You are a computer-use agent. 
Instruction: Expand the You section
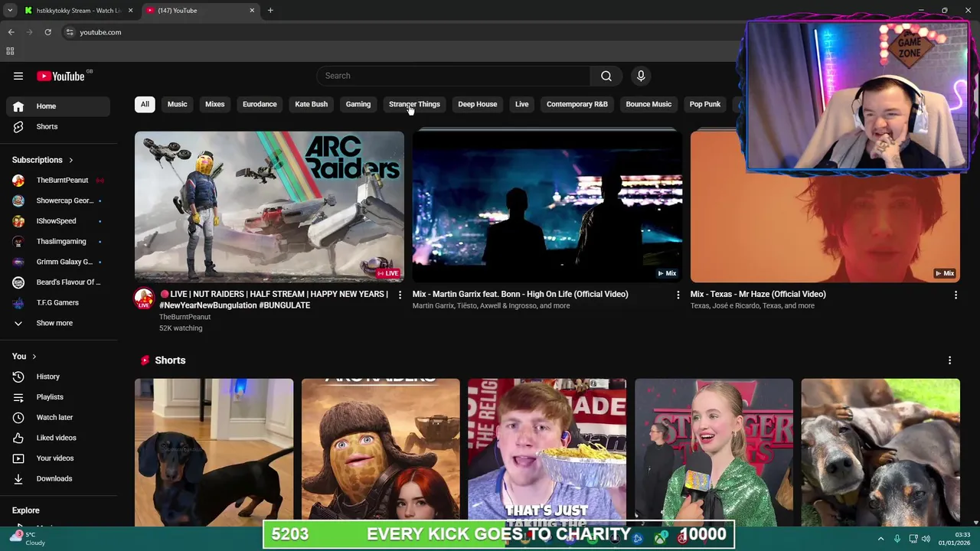pos(24,356)
